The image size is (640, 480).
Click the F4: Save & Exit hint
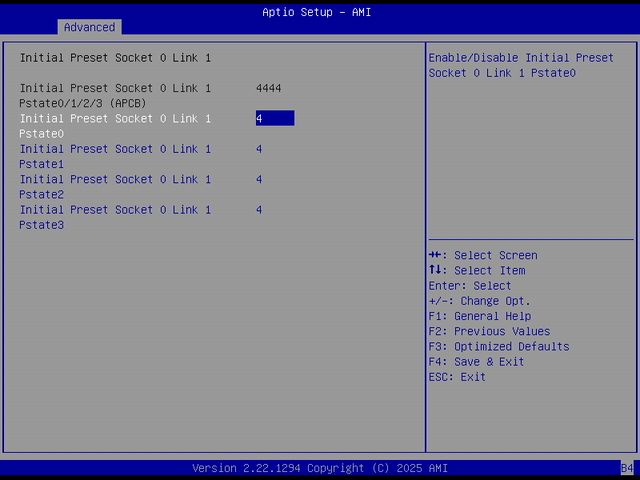coord(476,362)
